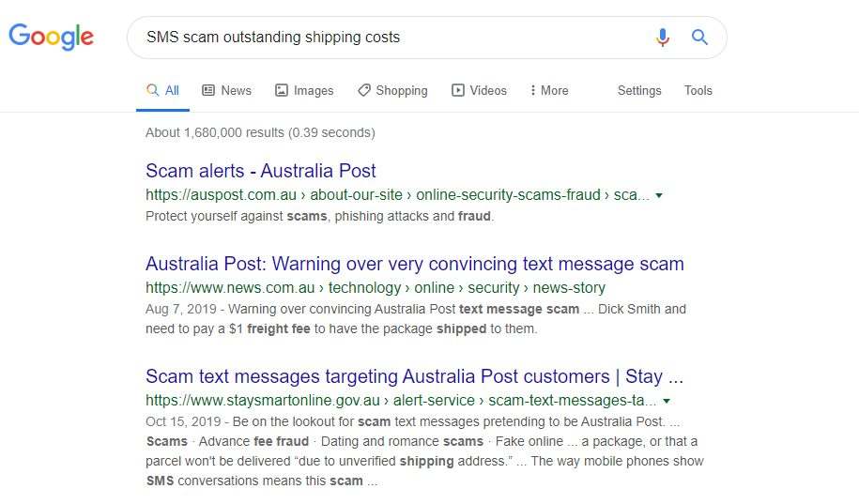Open the Shopping results tab
The image size is (859, 504).
392,91
